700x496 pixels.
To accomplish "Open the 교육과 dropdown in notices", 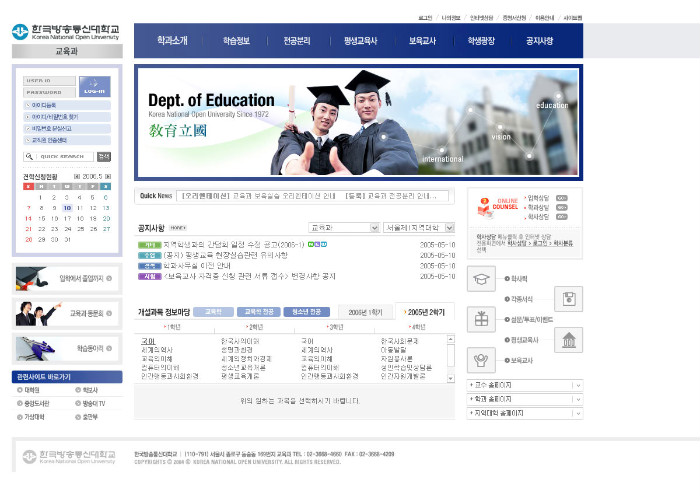I will (x=344, y=228).
